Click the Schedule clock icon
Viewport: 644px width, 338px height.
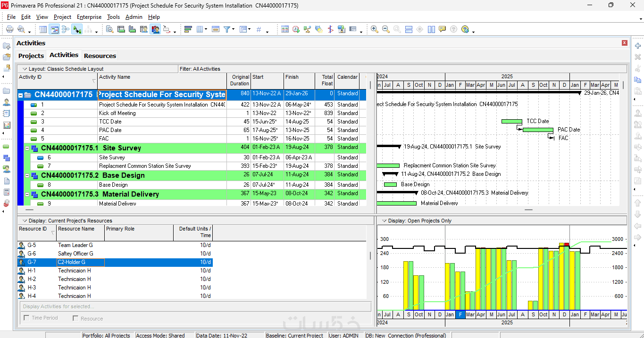[296, 29]
